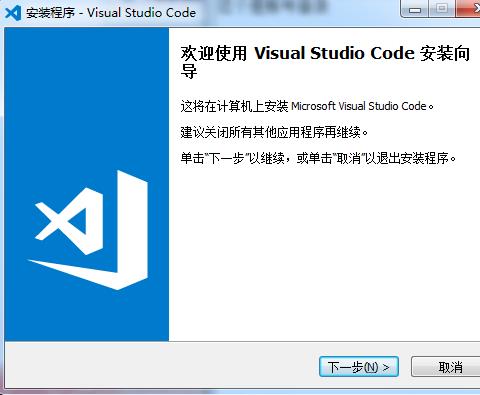Minimize the installer window

pyautogui.click(x=414, y=9)
